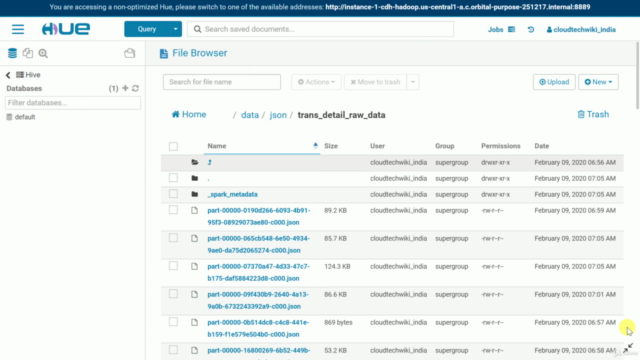Check the box for _spark_metadata
Viewport: 640px width, 360px height.
173,193
